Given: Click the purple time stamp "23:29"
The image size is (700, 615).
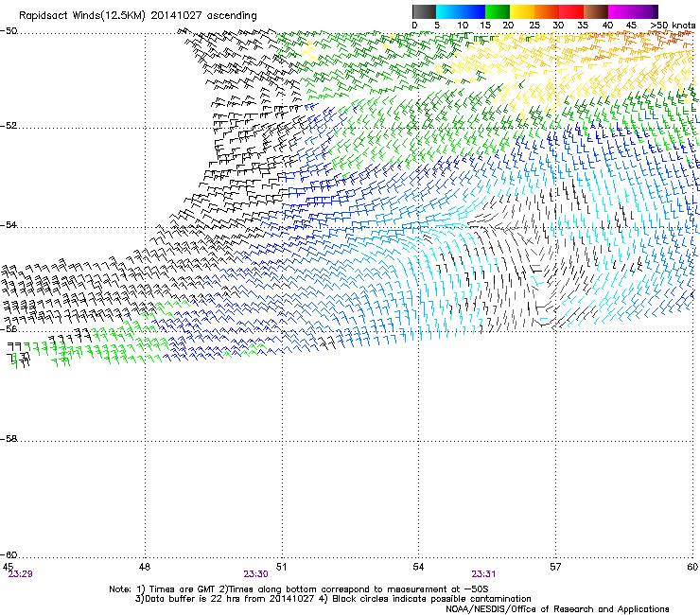Looking at the screenshot, I should (20, 574).
